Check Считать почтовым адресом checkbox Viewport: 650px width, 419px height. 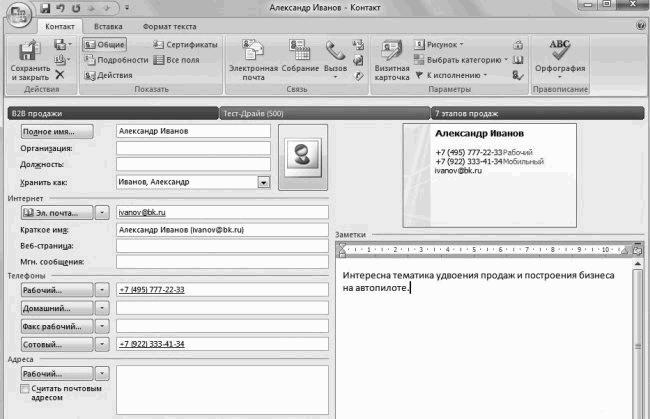click(25, 389)
